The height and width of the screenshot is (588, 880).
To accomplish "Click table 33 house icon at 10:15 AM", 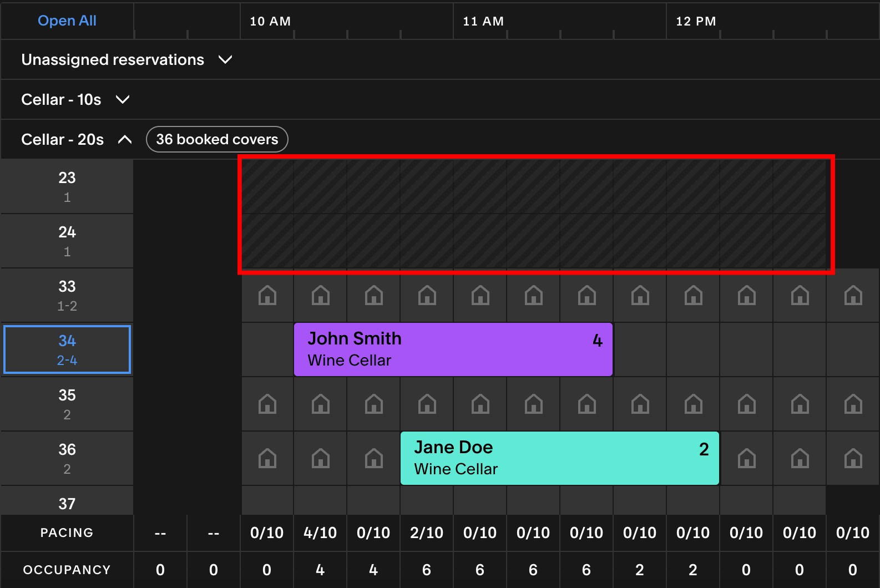I will 321,295.
